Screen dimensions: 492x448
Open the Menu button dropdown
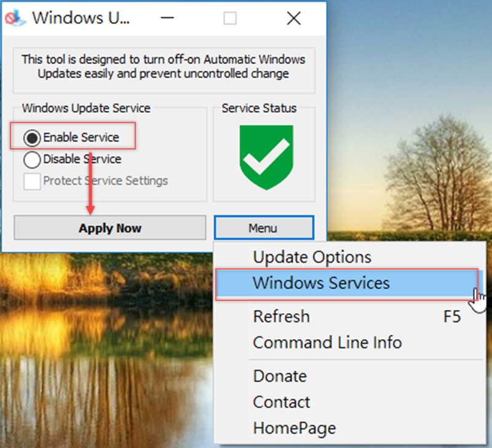(264, 228)
